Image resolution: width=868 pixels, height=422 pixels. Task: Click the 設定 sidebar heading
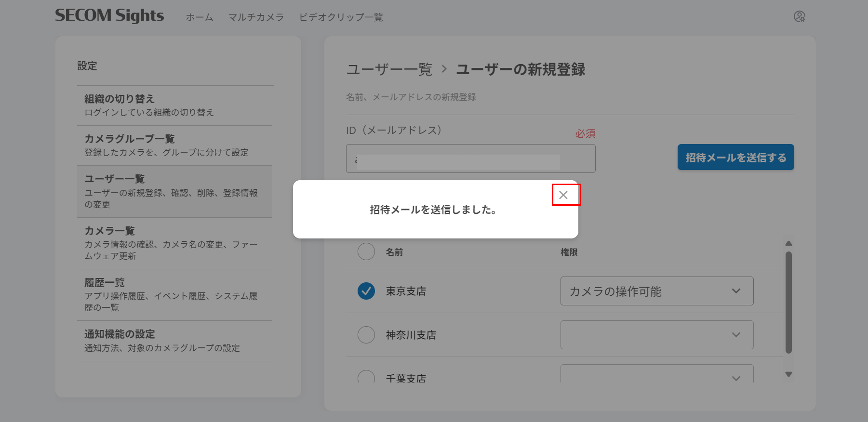pos(87,65)
